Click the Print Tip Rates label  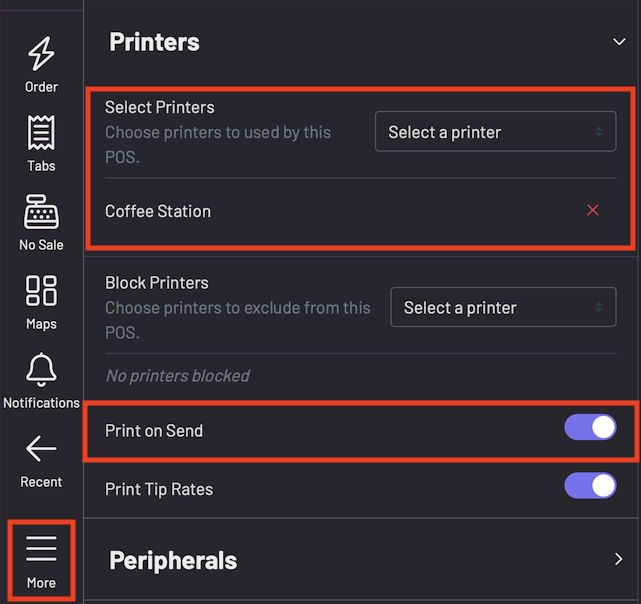pos(159,489)
